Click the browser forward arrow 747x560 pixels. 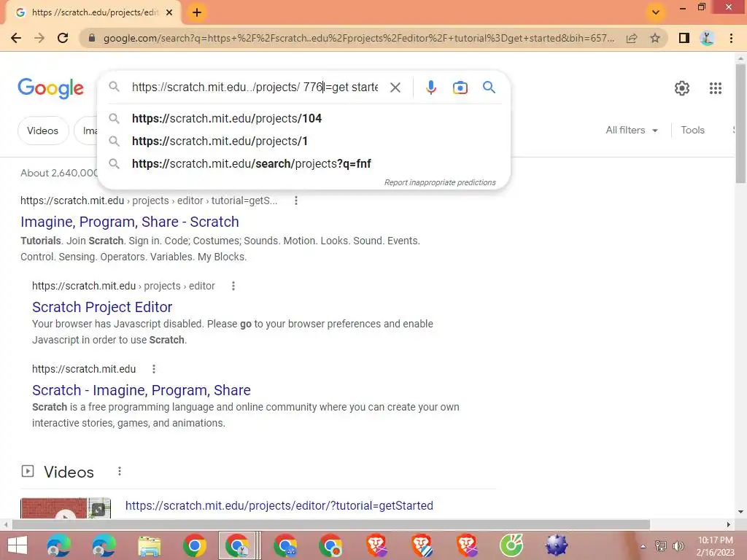click(x=39, y=38)
